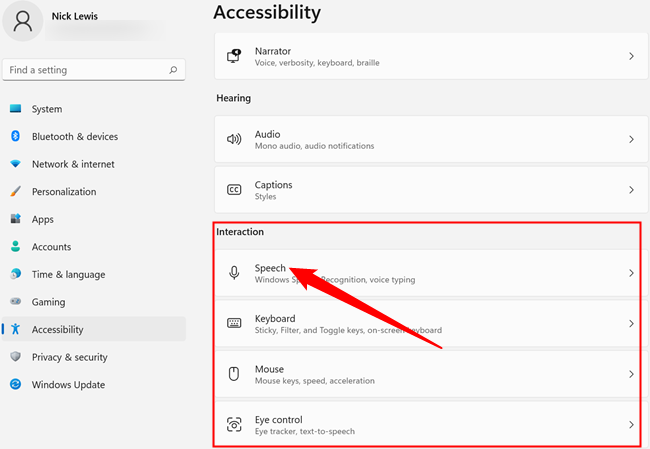Click the Nick Lewis profile avatar
This screenshot has width=650, height=449.
point(23,21)
